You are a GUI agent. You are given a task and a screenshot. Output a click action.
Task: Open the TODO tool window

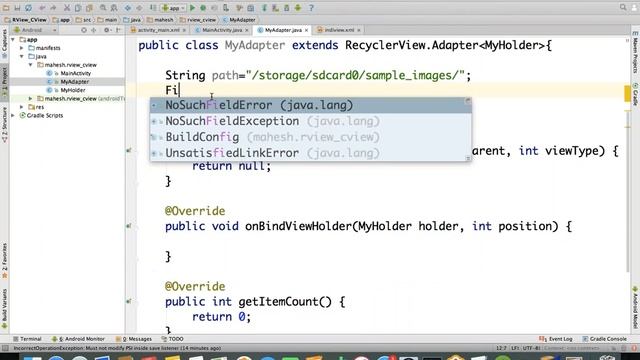click(173, 339)
